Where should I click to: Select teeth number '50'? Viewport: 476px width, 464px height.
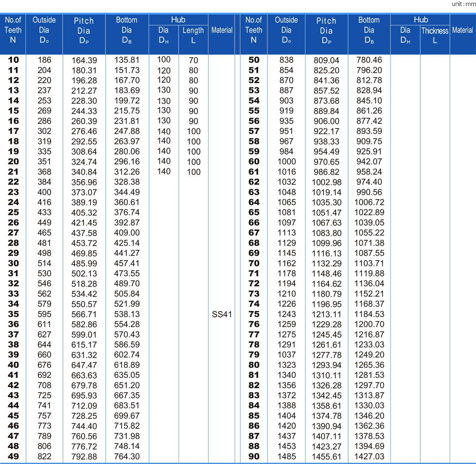pyautogui.click(x=254, y=60)
